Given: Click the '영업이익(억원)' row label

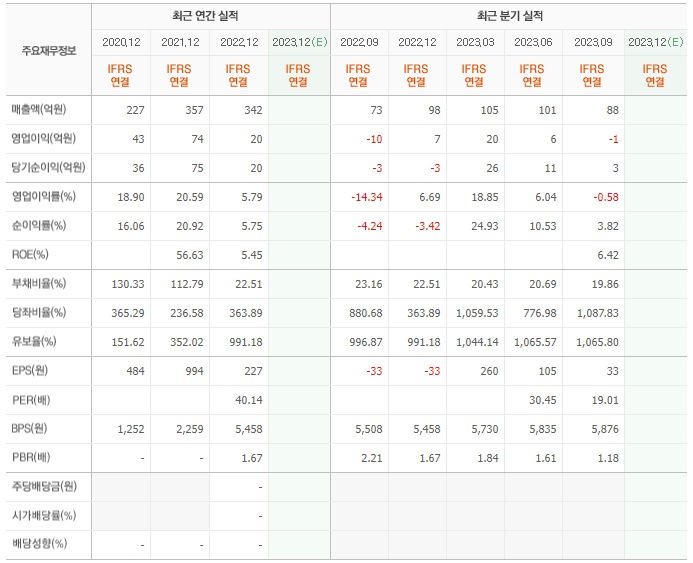Looking at the screenshot, I should (x=44, y=138).
